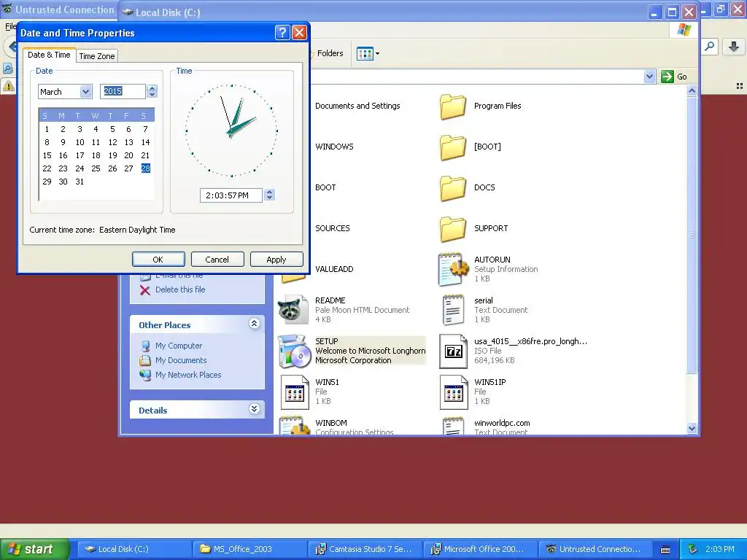Decrease the time using down spinner

pyautogui.click(x=270, y=198)
